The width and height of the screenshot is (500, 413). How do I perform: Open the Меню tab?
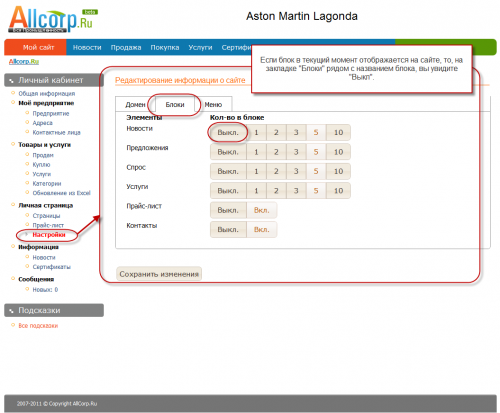point(213,104)
